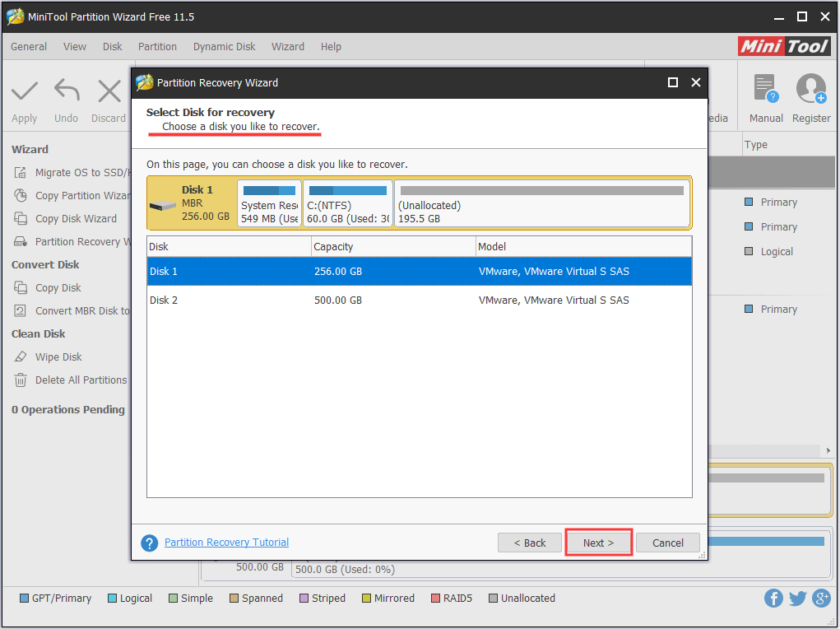Click the Next > button
Image resolution: width=840 pixels, height=629 pixels.
tap(598, 543)
